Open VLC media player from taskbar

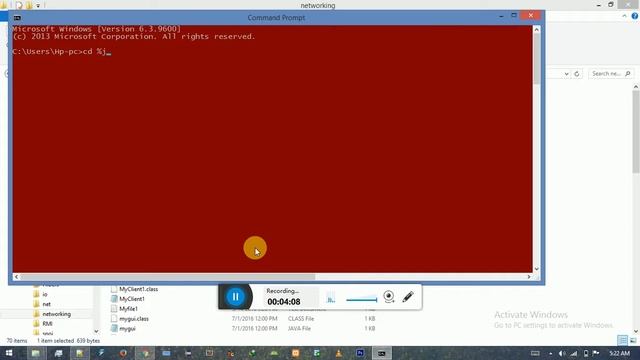point(338,353)
